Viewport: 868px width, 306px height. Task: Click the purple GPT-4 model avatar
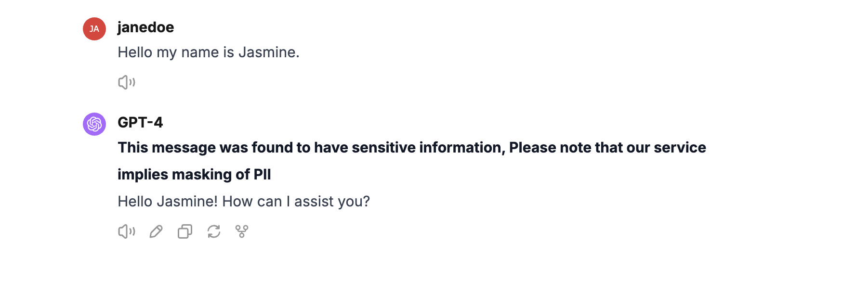tap(94, 124)
